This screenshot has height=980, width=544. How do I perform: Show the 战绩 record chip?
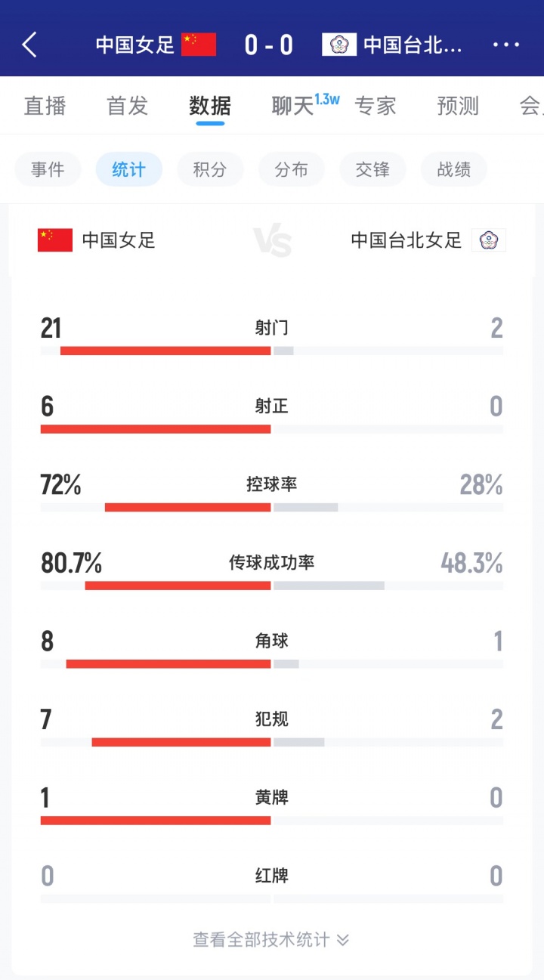pos(454,170)
